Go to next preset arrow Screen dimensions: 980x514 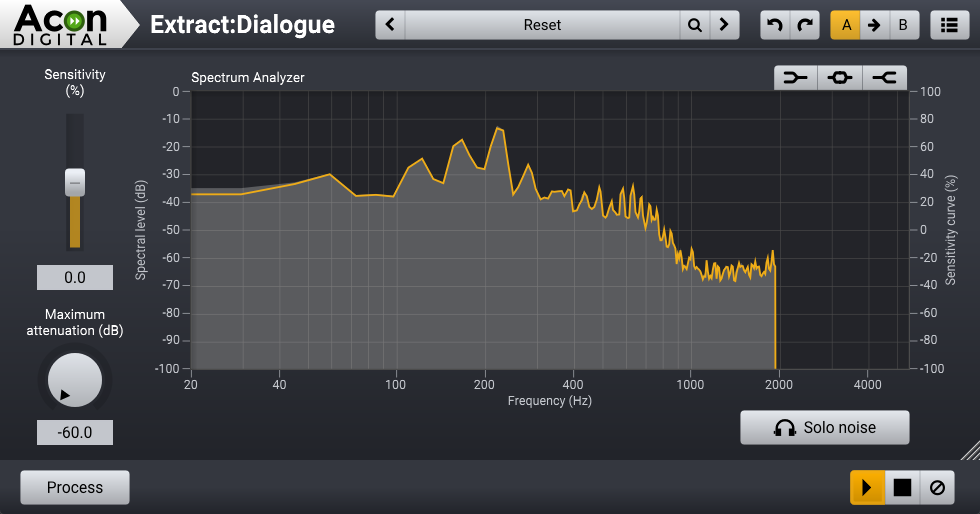[724, 25]
